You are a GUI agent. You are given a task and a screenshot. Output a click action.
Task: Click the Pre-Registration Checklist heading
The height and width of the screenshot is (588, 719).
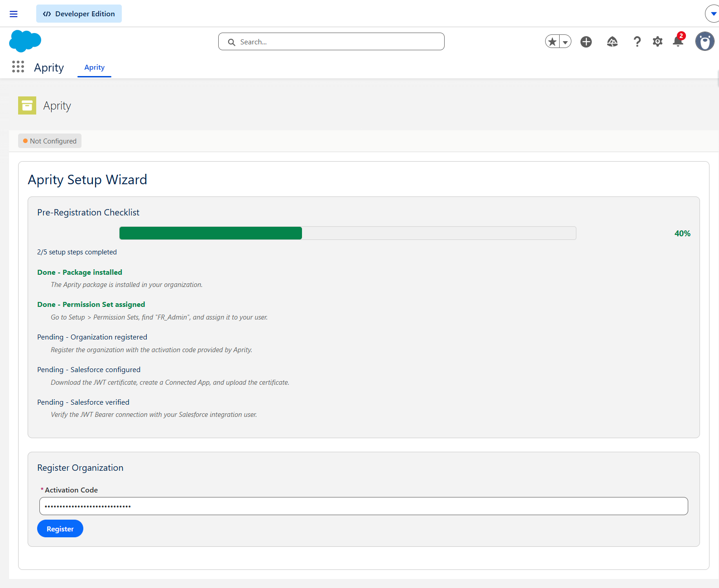coord(88,212)
